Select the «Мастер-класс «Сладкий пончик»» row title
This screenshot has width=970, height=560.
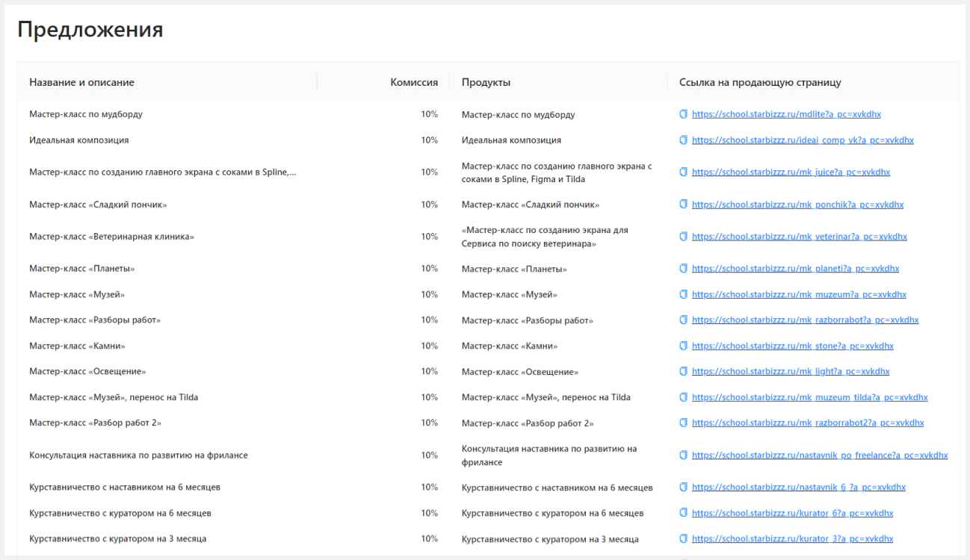coord(98,205)
